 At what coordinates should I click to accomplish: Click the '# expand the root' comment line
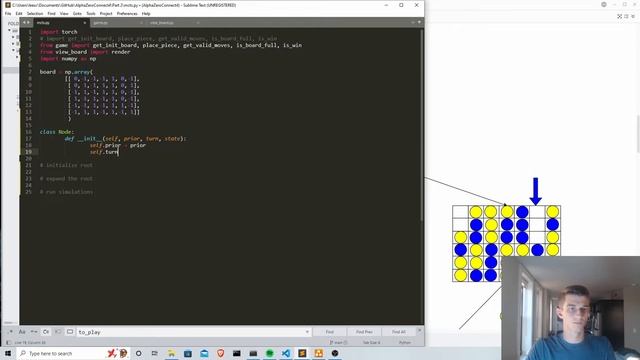tap(67, 179)
